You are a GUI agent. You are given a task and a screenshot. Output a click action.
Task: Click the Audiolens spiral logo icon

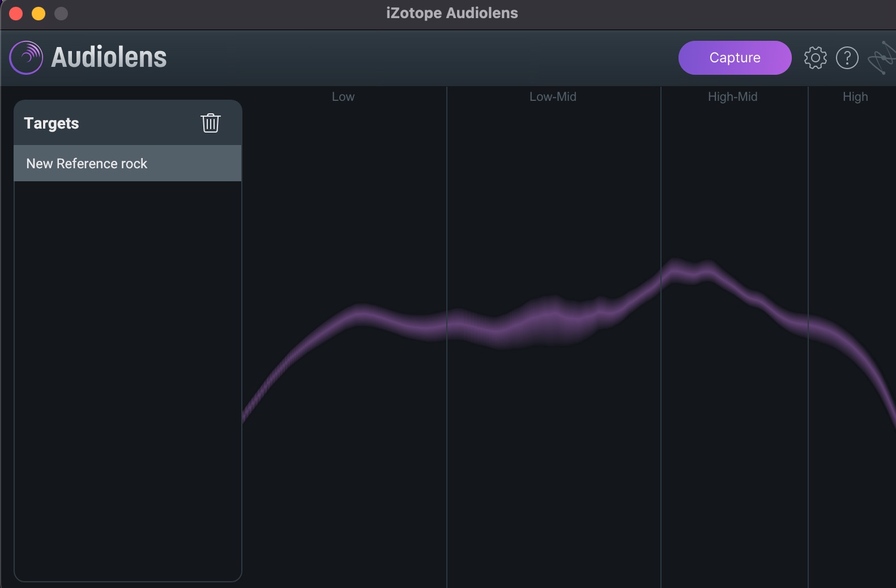26,57
